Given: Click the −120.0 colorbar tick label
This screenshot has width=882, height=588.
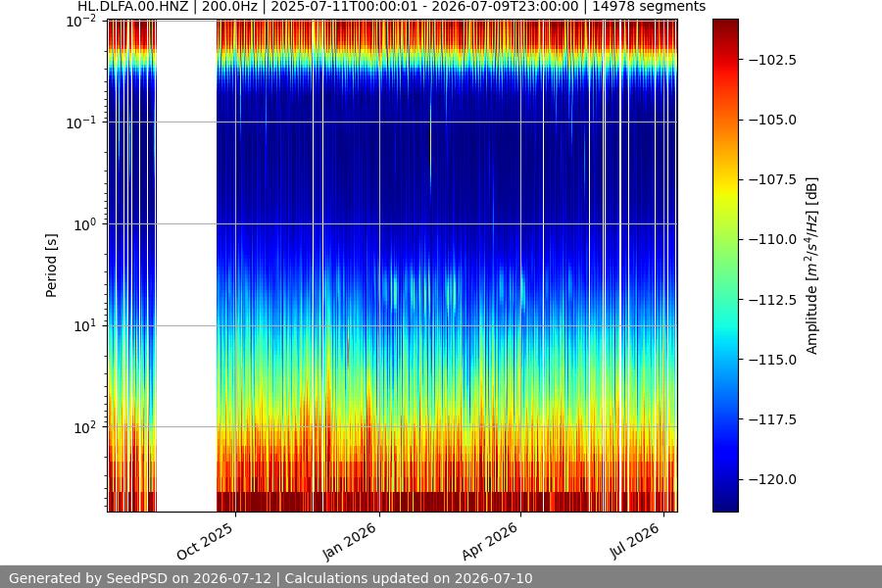Looking at the screenshot, I should [x=772, y=479].
